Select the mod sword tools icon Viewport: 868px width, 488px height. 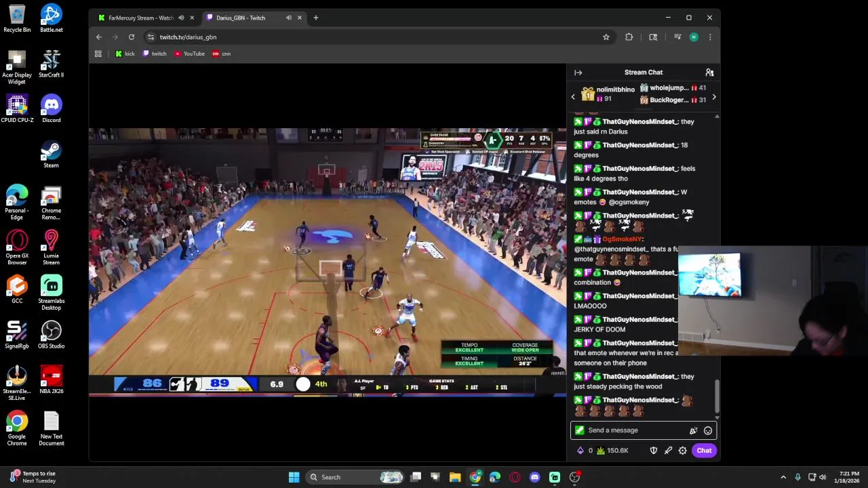(x=668, y=451)
